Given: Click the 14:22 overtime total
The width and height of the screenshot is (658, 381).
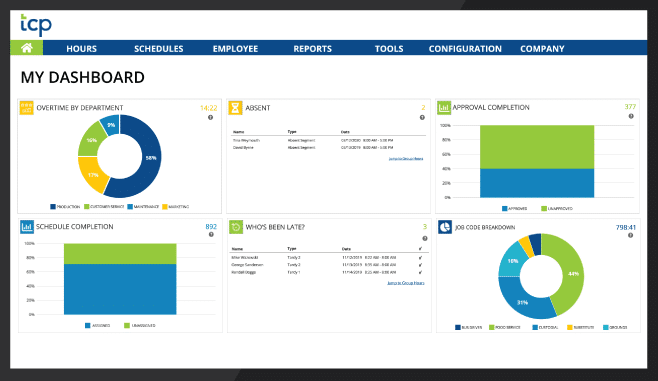Looking at the screenshot, I should coord(209,108).
